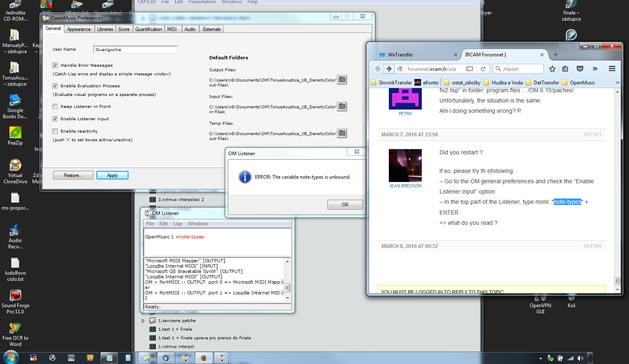629x364 pixels.
Task: Open Google Books Downloader desktop icon
Action: click(x=15, y=106)
